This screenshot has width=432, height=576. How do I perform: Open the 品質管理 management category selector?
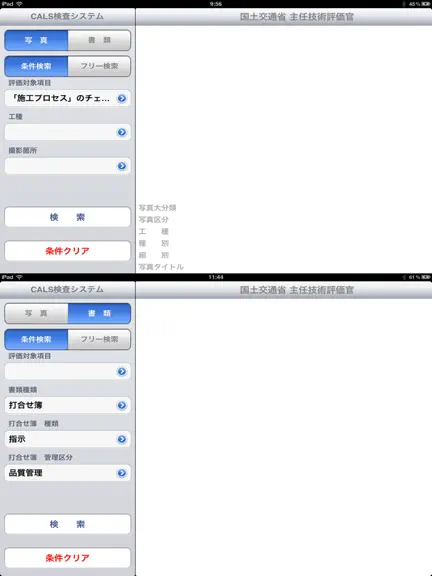pyautogui.click(x=68, y=473)
